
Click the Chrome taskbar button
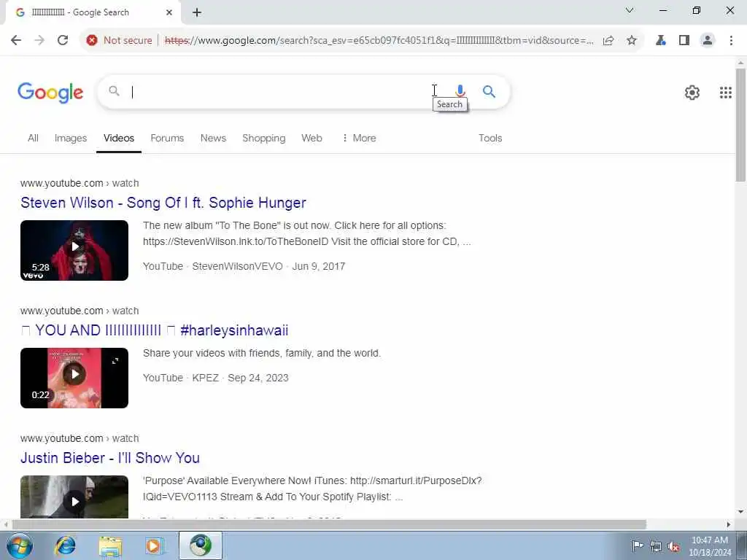201,545
